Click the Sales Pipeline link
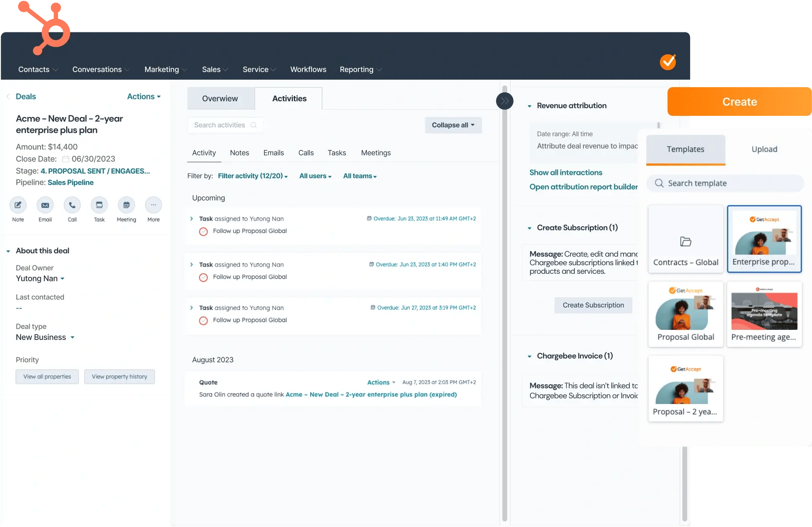The height and width of the screenshot is (527, 812). [x=70, y=182]
